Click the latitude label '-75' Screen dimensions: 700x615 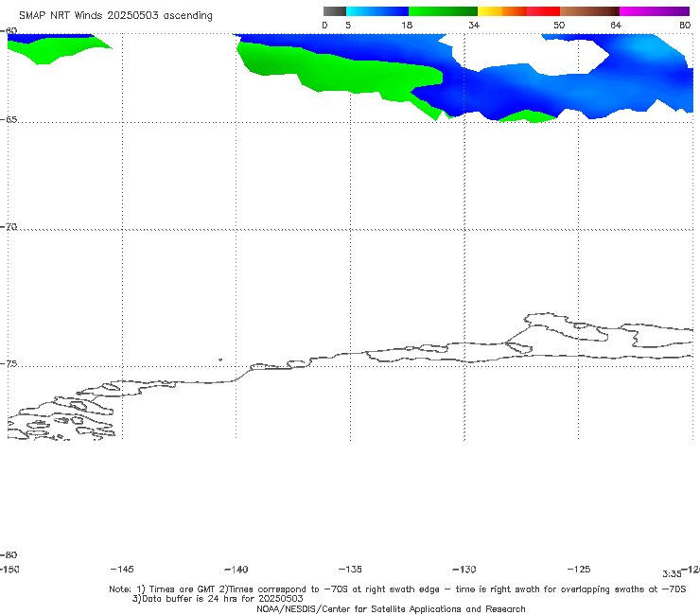(9, 363)
